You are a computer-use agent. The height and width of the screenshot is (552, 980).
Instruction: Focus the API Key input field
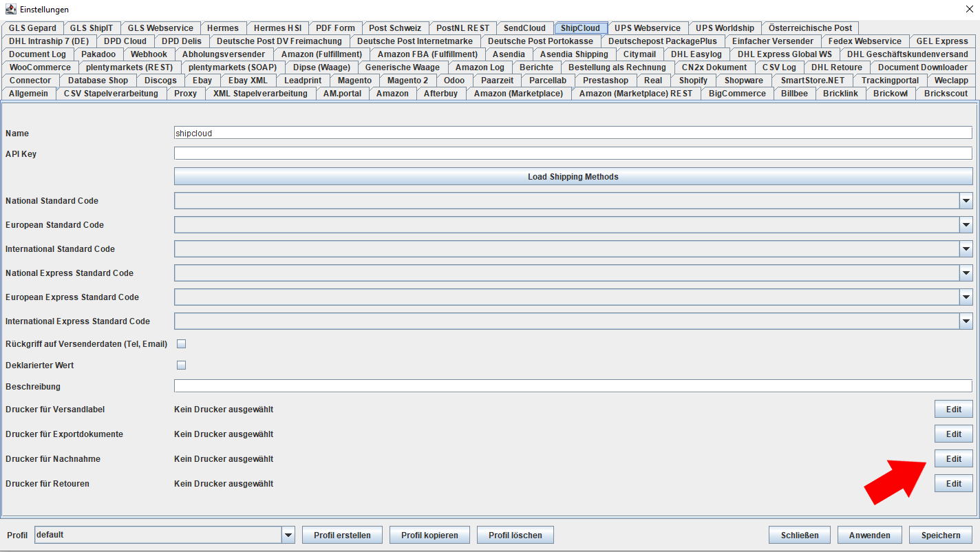[x=573, y=153]
